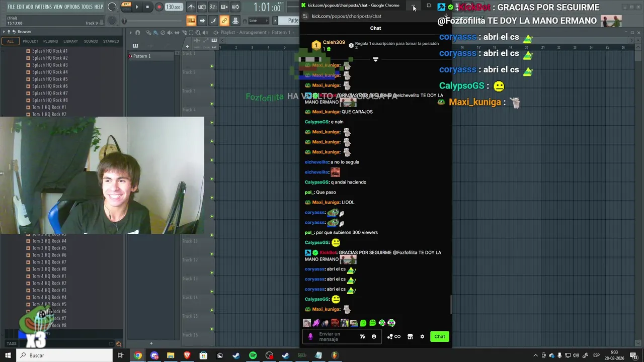Open the Playlist options arrow menu
This screenshot has width=644, height=362.
pyautogui.click(x=131, y=33)
